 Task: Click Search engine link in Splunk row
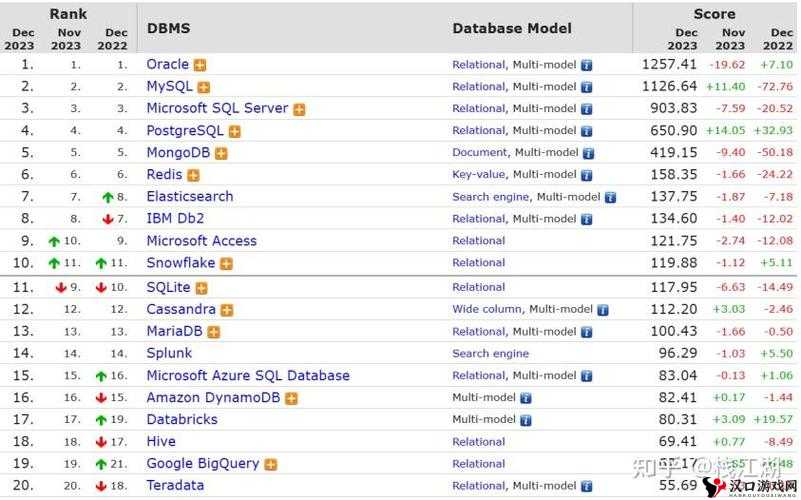tap(490, 354)
